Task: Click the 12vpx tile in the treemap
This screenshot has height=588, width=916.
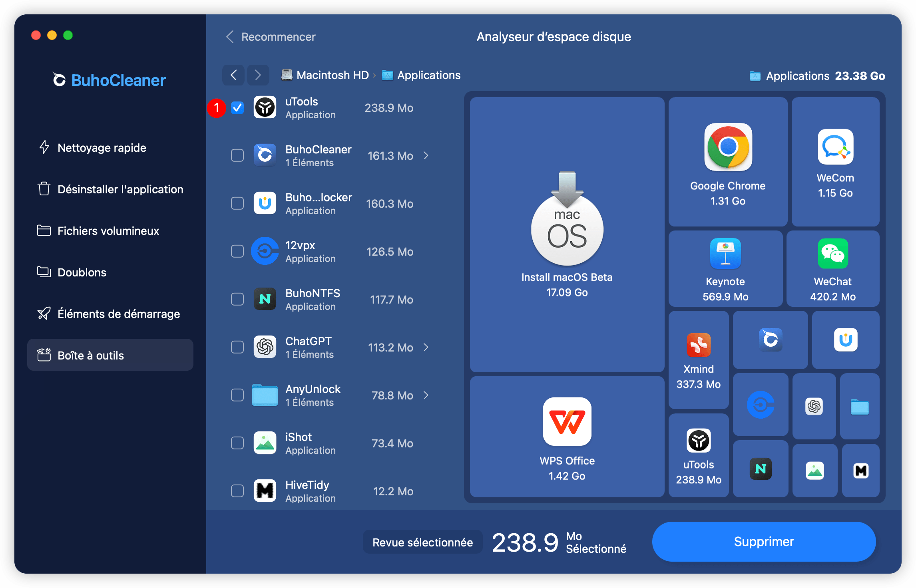Action: click(x=761, y=405)
